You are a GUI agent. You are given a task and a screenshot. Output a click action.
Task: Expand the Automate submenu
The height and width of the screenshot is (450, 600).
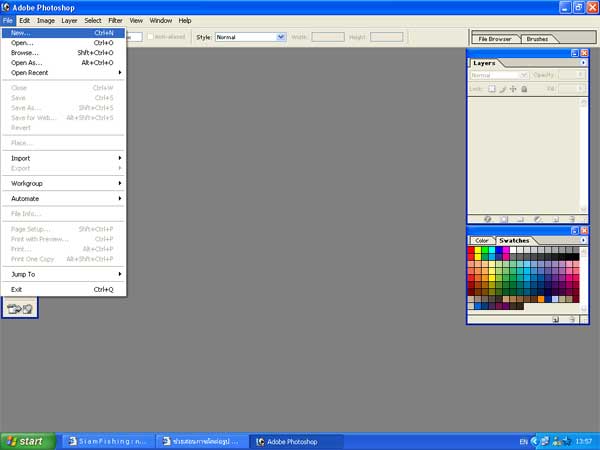coord(63,199)
